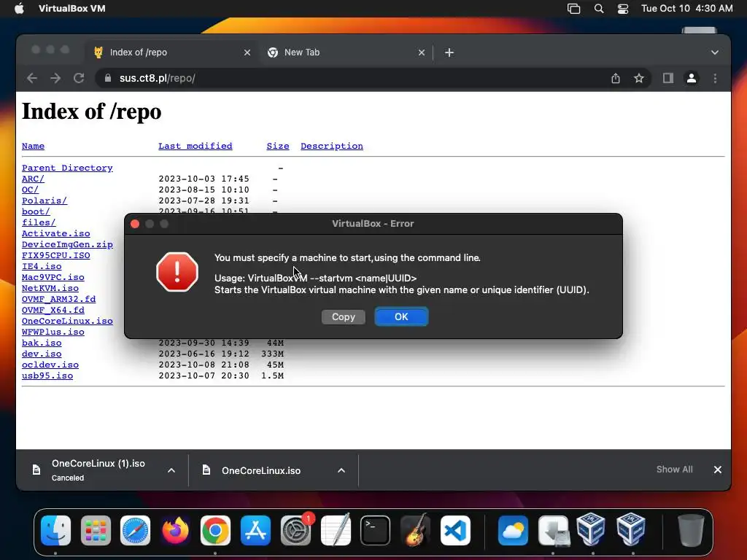Close the Index of /repo tab
747x560 pixels.
(247, 52)
